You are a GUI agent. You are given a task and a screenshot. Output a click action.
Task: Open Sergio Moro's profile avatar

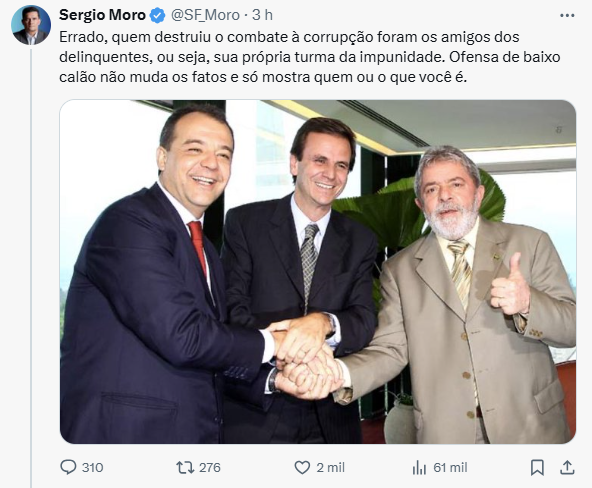(x=31, y=25)
